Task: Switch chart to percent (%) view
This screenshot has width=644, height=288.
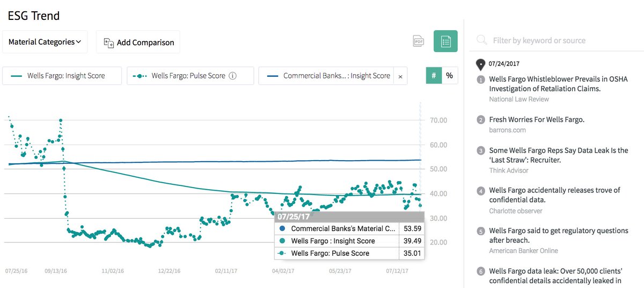Action: (449, 75)
